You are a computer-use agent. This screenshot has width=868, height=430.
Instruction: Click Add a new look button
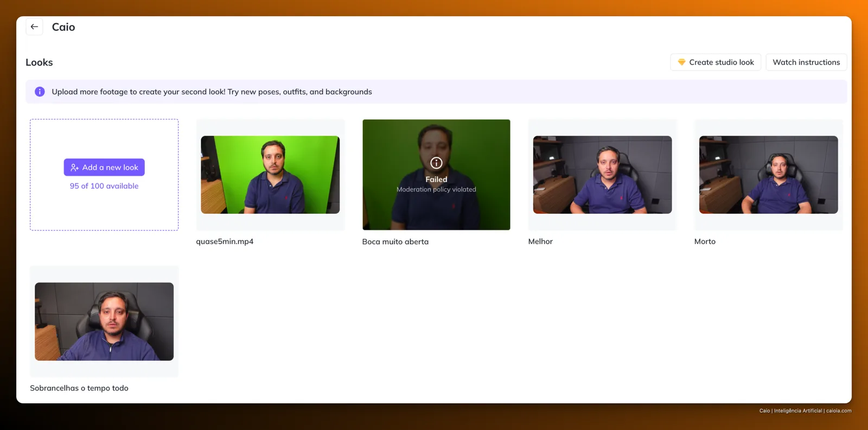tap(104, 167)
